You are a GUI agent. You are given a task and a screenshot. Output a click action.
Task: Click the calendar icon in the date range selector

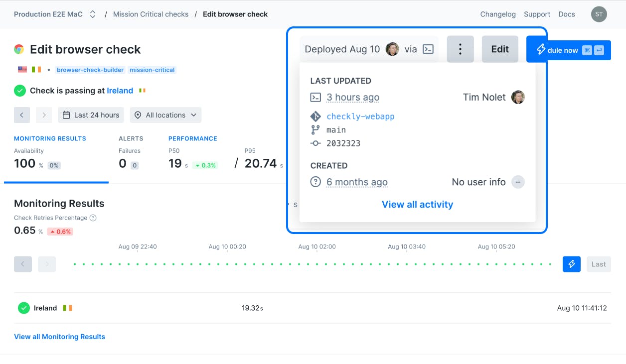click(68, 115)
